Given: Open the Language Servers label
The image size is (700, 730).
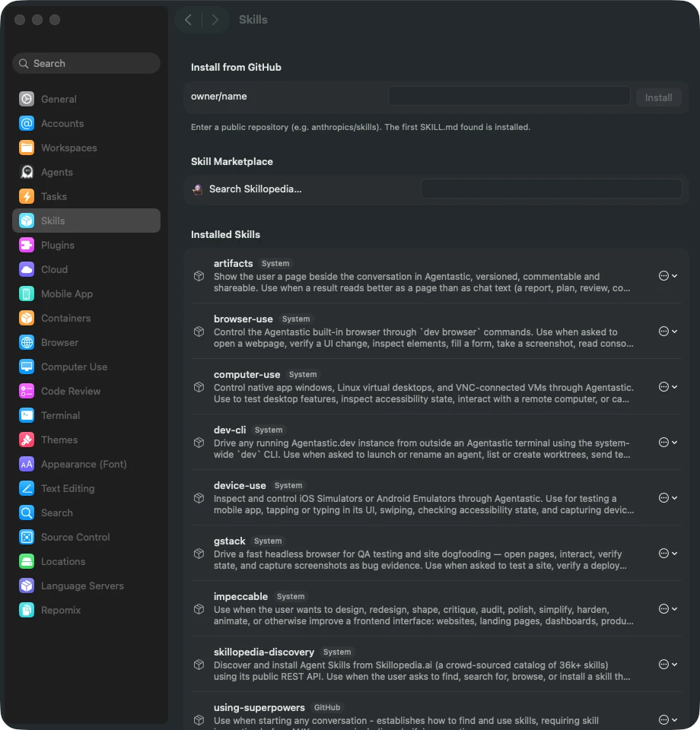Looking at the screenshot, I should click(82, 586).
